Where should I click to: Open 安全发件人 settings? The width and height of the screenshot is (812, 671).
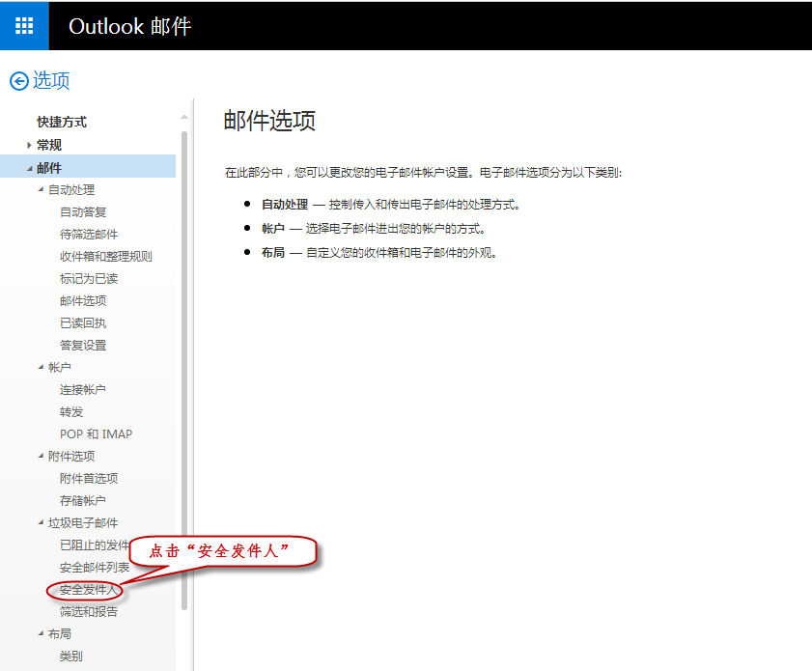tap(89, 590)
